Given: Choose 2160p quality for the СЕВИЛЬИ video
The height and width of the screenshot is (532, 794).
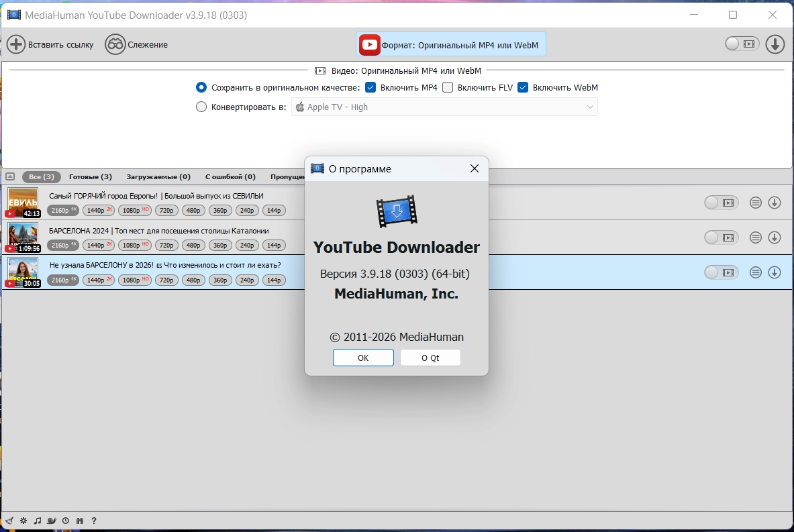Looking at the screenshot, I should click(x=63, y=210).
